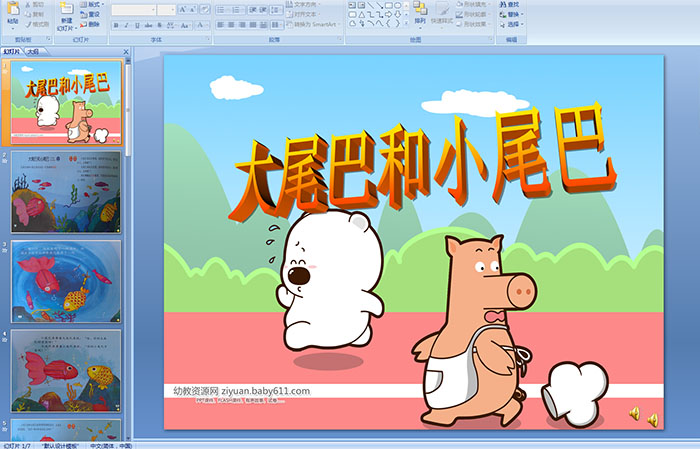Click the New Slide (新建幻灯片) icon

pos(67,8)
